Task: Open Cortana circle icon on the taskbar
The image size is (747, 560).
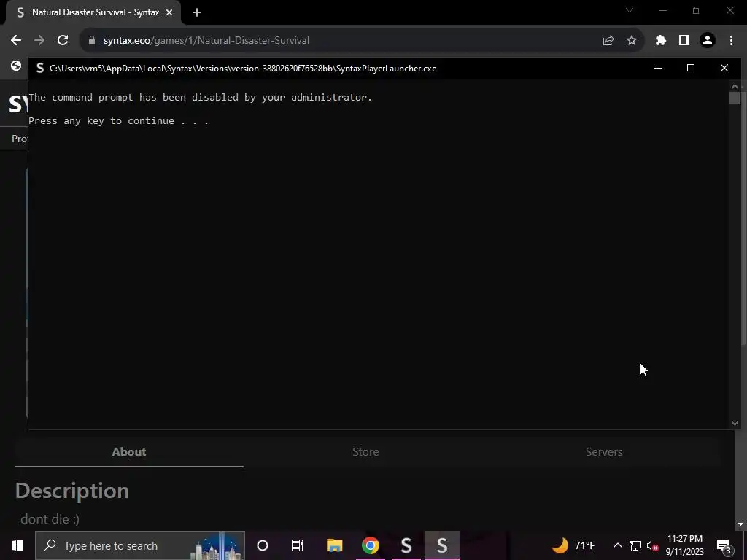Action: click(263, 545)
